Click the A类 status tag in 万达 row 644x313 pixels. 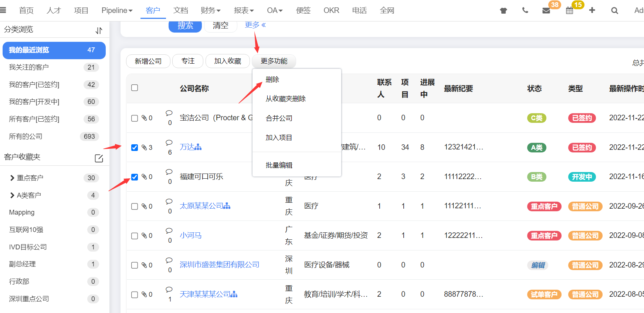tap(536, 148)
